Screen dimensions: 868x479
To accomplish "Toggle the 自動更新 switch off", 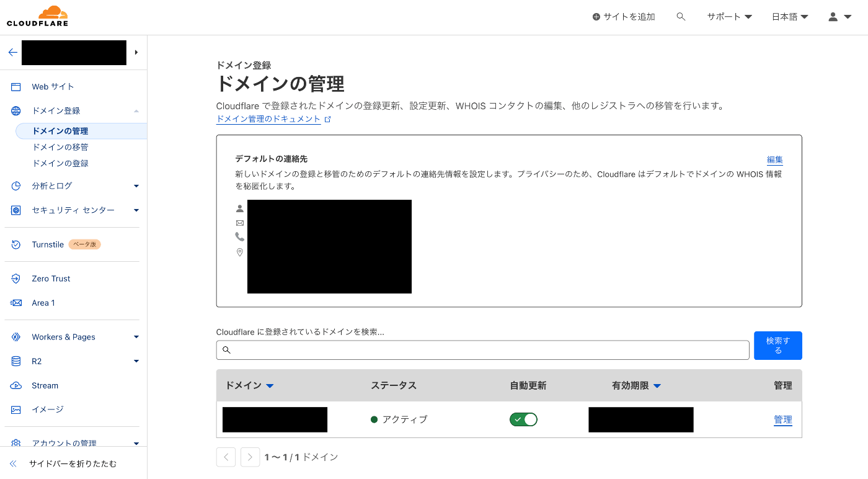I will point(523,419).
